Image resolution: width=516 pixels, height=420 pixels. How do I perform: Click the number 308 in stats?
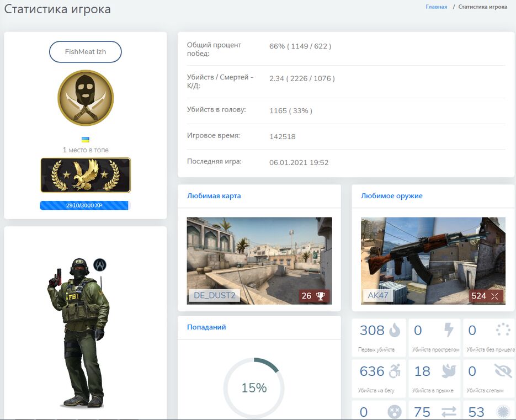coord(372,330)
